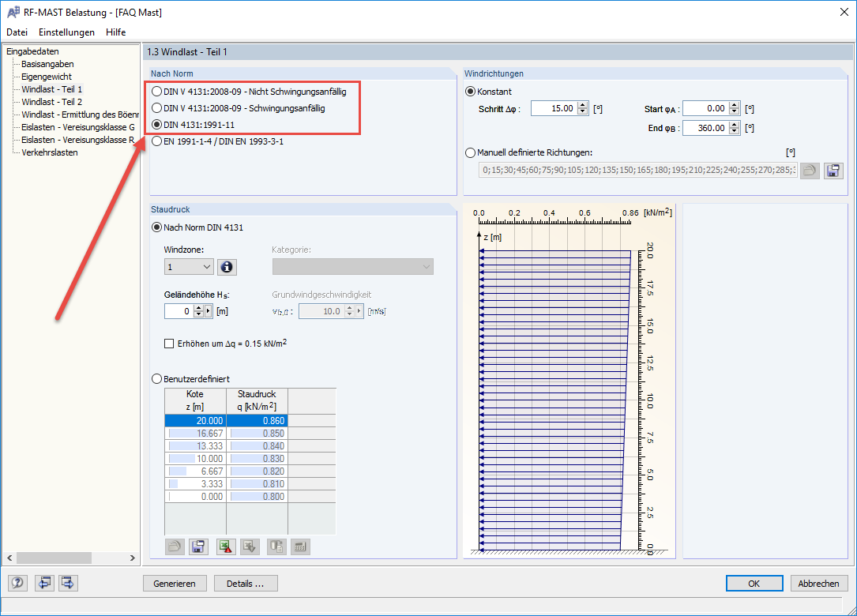Increase Grundwindgeschwindigkeit spinner
857x616 pixels.
pyautogui.click(x=348, y=308)
